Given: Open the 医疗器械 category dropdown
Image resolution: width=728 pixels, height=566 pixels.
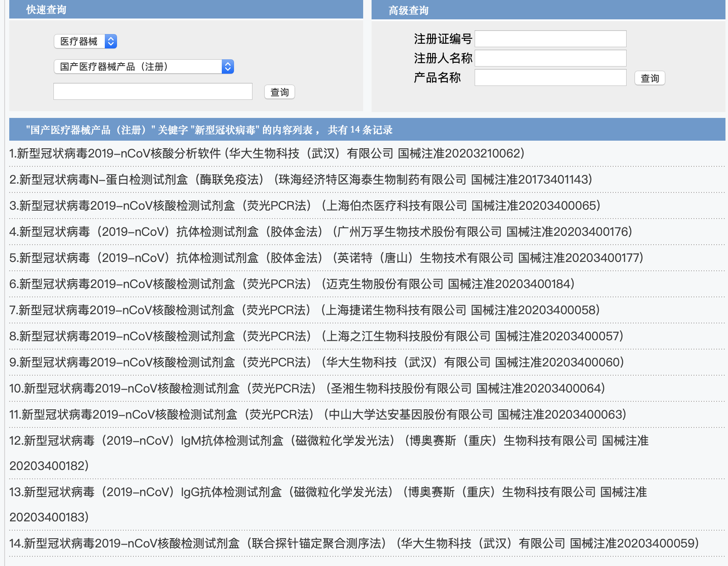Looking at the screenshot, I should (x=85, y=41).
